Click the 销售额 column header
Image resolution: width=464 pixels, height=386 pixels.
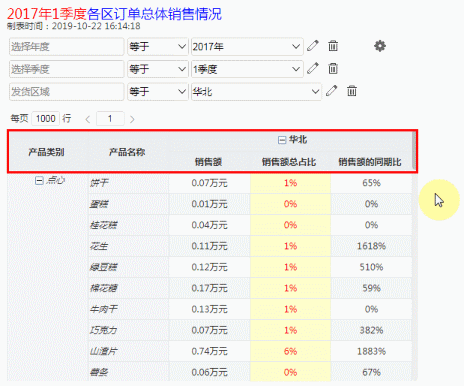(208, 162)
